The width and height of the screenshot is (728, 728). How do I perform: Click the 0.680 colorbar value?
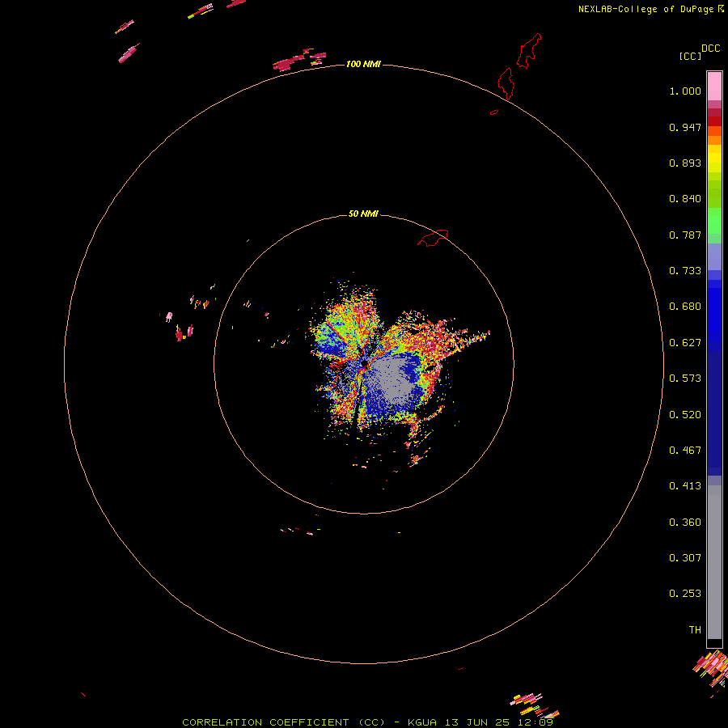point(685,307)
